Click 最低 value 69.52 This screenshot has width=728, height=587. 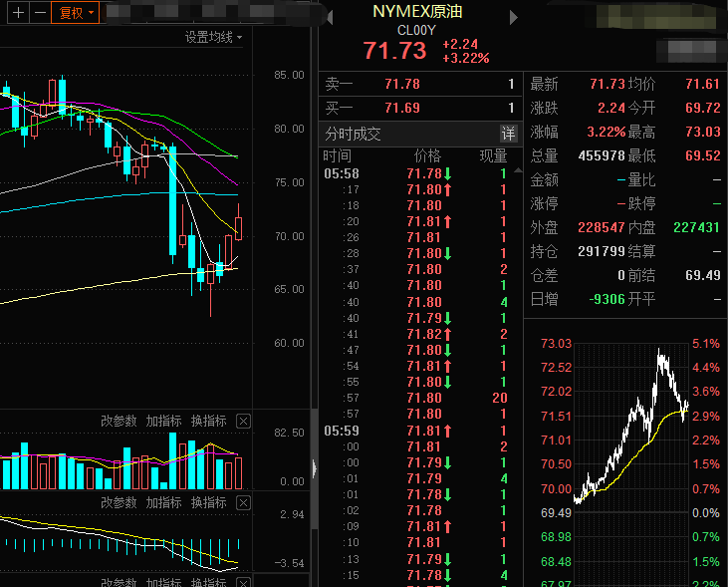703,155
